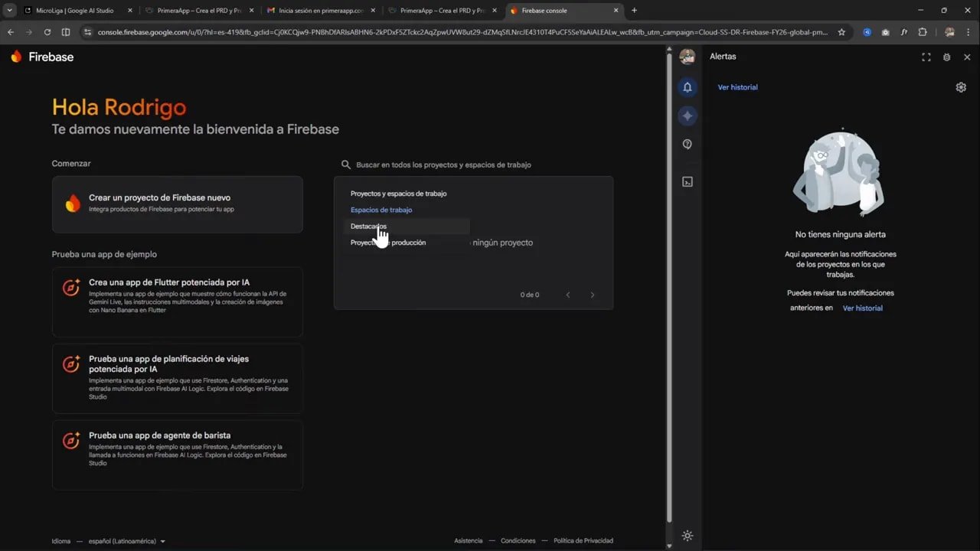Viewport: 980px width, 551px height.
Task: Select the "Espacios de trabajo" filter option
Action: click(x=381, y=210)
